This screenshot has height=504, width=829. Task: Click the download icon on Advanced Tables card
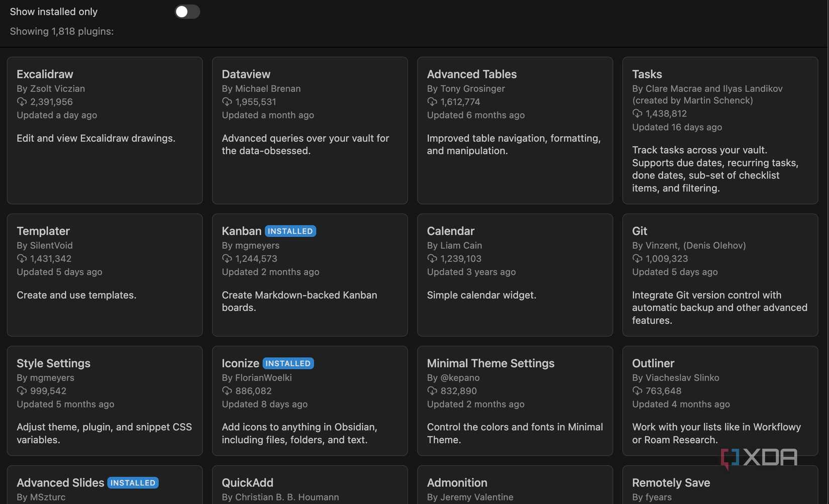[x=432, y=102]
